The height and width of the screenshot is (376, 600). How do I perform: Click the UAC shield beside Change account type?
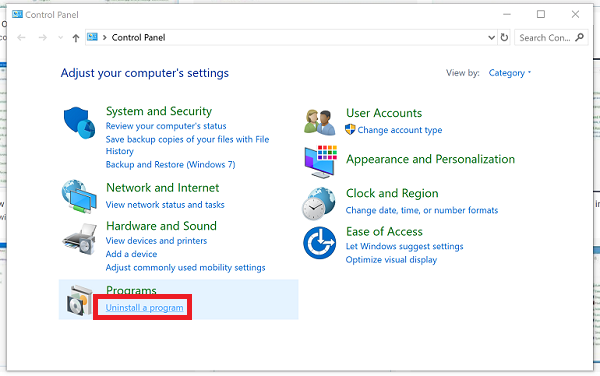pyautogui.click(x=350, y=130)
